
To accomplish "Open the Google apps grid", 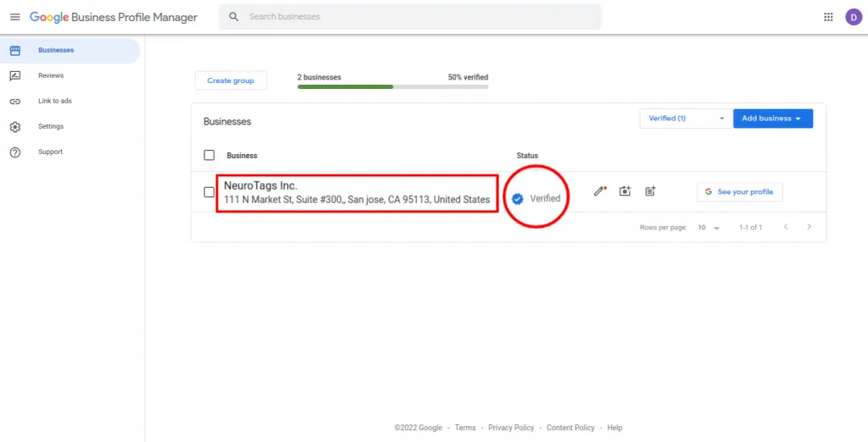I will (828, 17).
